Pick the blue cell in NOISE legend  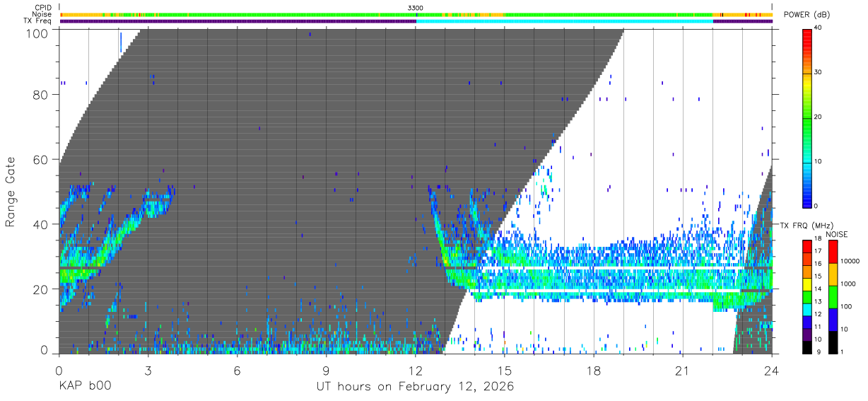[x=833, y=318]
